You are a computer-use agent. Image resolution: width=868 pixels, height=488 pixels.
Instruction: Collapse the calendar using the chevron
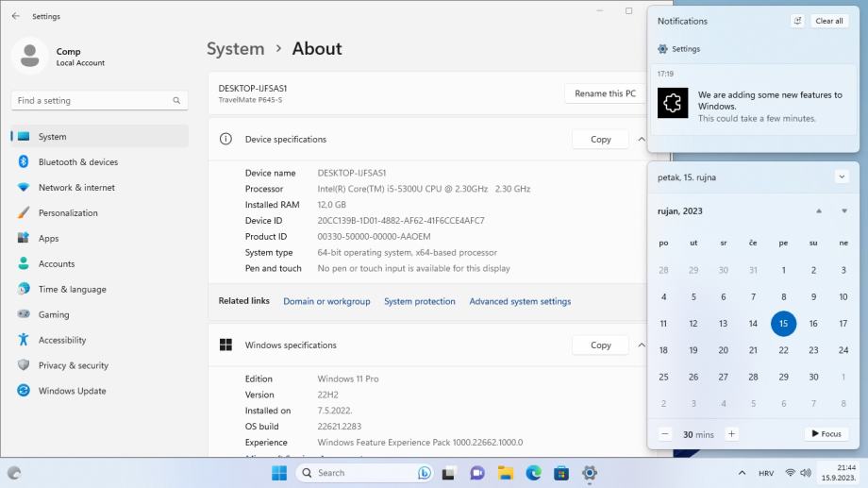842,177
